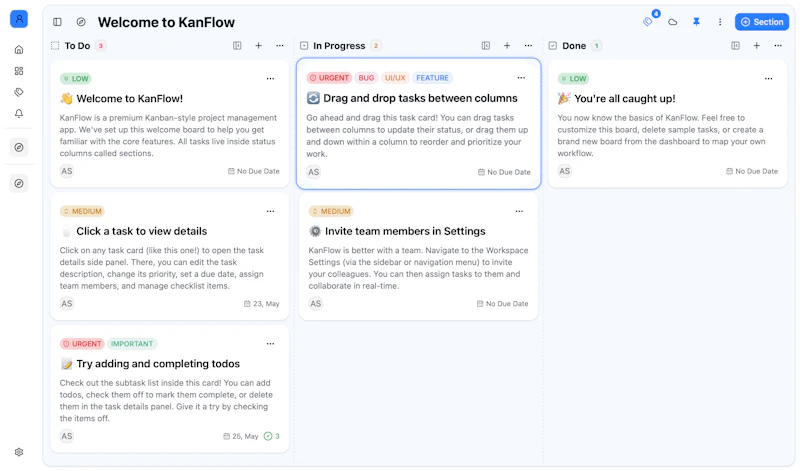
Task: Open options for Try adding todos card
Action: click(270, 344)
